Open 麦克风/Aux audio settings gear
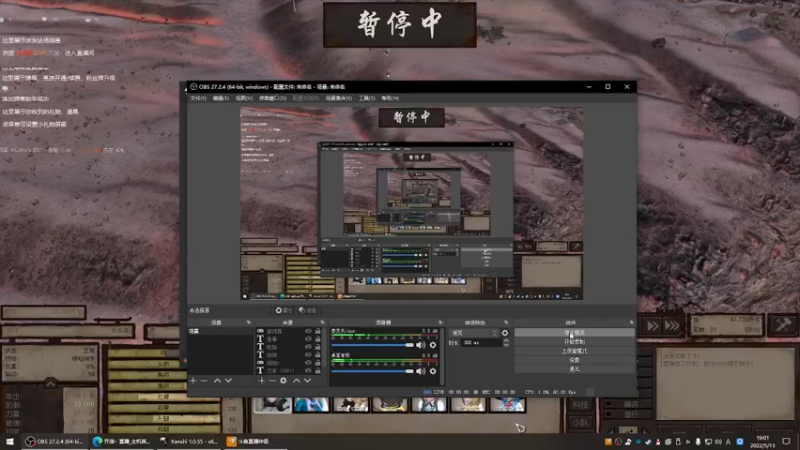Image resolution: width=800 pixels, height=450 pixels. 433,345
